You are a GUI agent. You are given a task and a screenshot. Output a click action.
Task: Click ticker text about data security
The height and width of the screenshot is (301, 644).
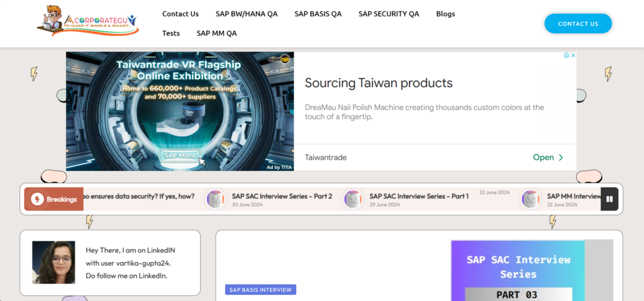coord(139,196)
